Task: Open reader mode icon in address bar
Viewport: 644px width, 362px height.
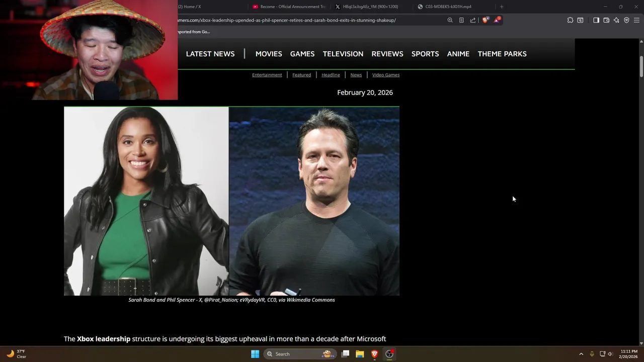Action: click(x=461, y=20)
